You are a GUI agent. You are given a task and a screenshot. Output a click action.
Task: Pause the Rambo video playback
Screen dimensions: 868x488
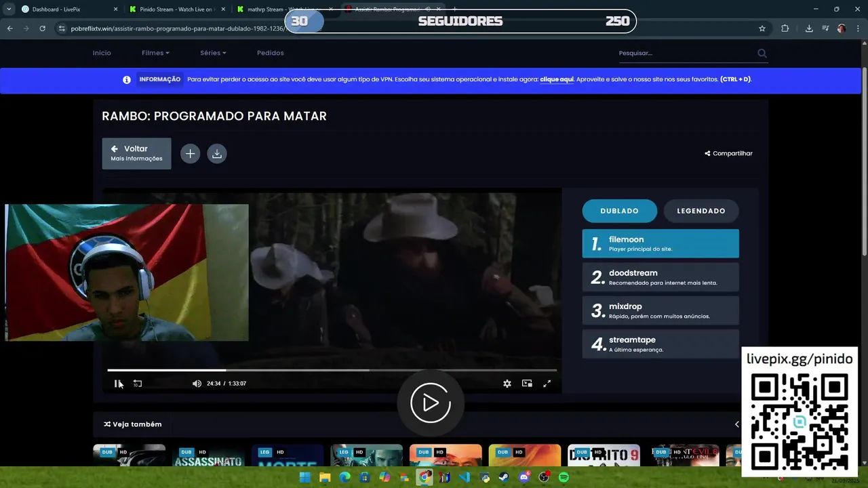pos(117,384)
